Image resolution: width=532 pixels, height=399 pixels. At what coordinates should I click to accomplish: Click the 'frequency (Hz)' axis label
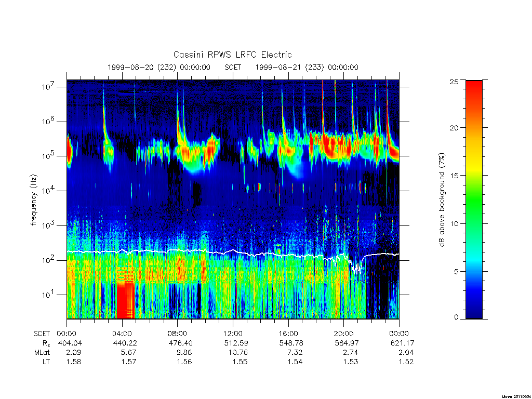point(33,200)
